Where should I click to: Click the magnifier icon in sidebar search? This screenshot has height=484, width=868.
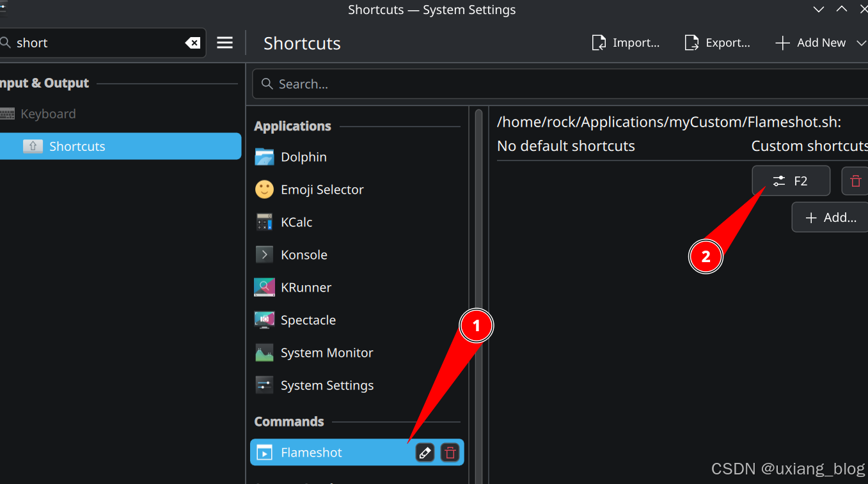[6, 43]
